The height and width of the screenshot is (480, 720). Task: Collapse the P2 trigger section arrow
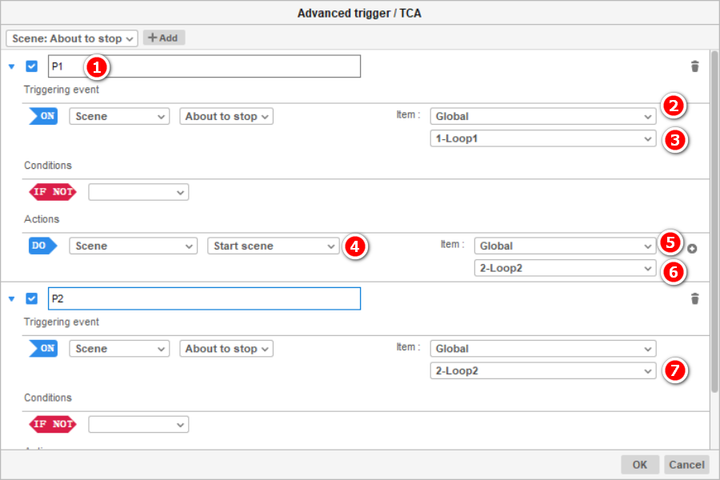tap(12, 298)
